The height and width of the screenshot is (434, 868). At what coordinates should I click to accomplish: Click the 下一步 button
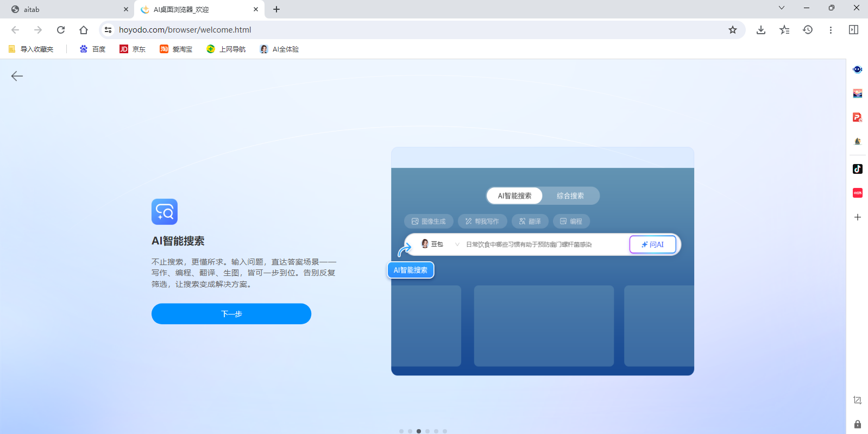[x=231, y=314]
